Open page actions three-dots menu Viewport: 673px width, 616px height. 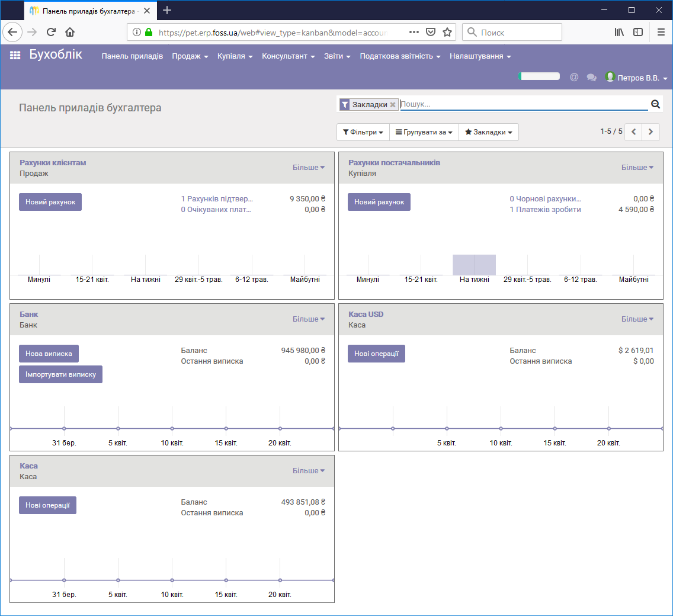pyautogui.click(x=414, y=32)
